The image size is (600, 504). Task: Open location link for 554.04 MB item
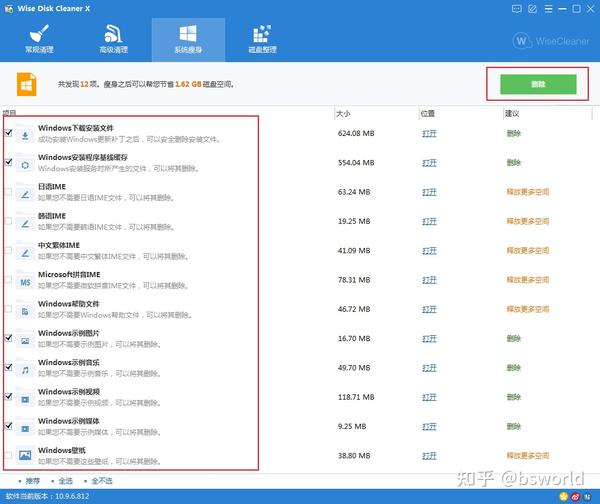pos(429,163)
